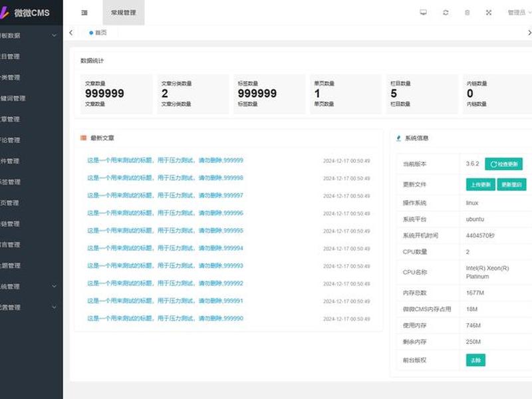Click the platform value ubuntu
The image size is (532, 399).
click(x=475, y=219)
